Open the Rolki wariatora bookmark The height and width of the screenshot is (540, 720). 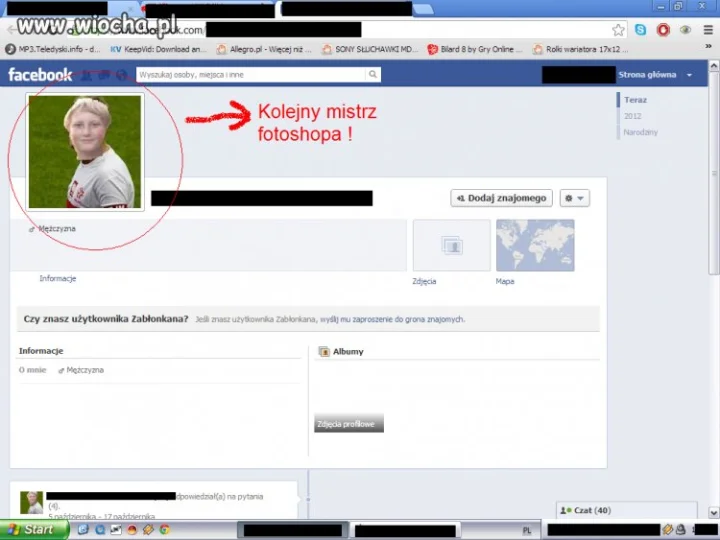(579, 49)
